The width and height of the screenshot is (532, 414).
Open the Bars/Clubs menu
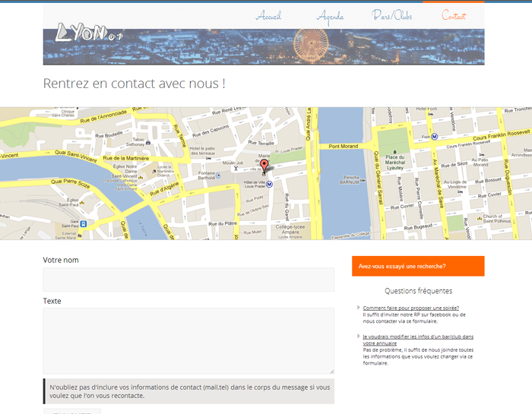[392, 16]
